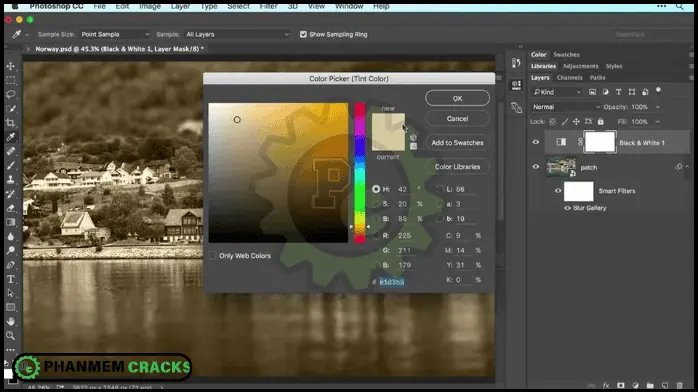698x392 pixels.
Task: Click the hex color input field
Action: tap(392, 282)
